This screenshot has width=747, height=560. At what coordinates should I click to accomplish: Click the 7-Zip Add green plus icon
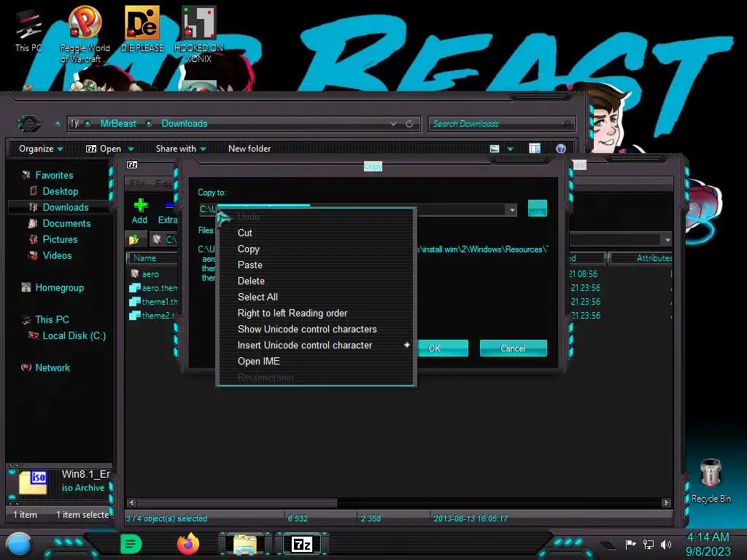click(x=139, y=206)
